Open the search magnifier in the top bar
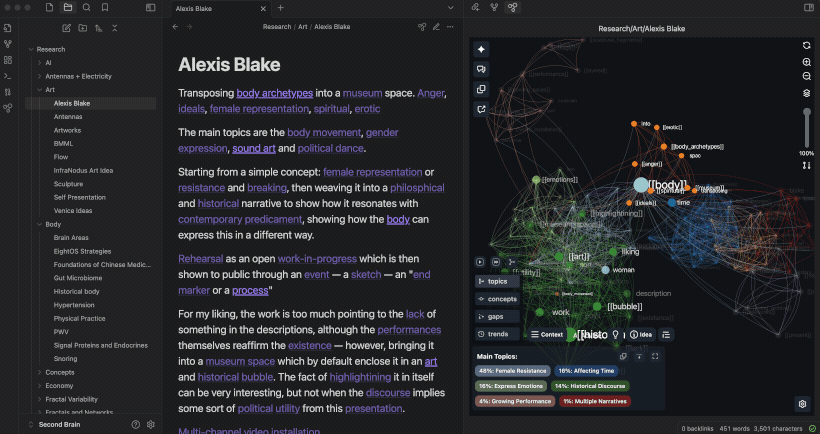820x434 pixels. pos(86,8)
